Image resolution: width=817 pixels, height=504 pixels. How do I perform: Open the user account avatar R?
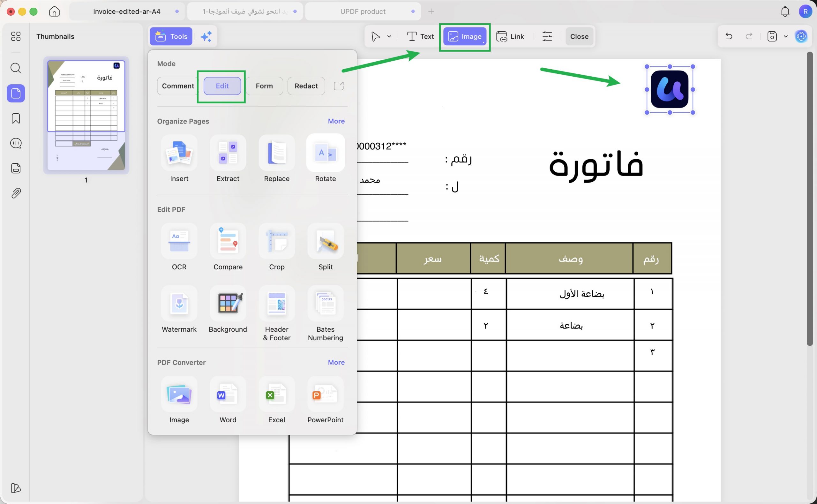[x=805, y=11]
